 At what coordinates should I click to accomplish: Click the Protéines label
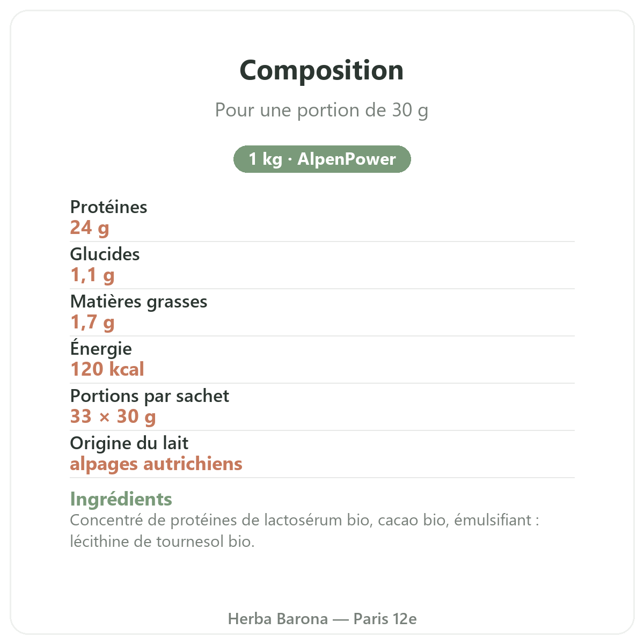click(108, 207)
